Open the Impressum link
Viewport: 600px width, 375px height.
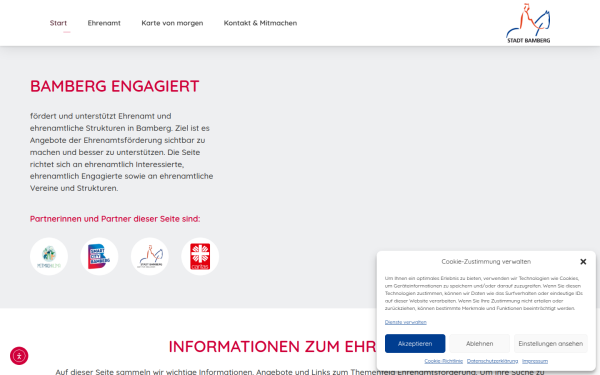click(535, 361)
